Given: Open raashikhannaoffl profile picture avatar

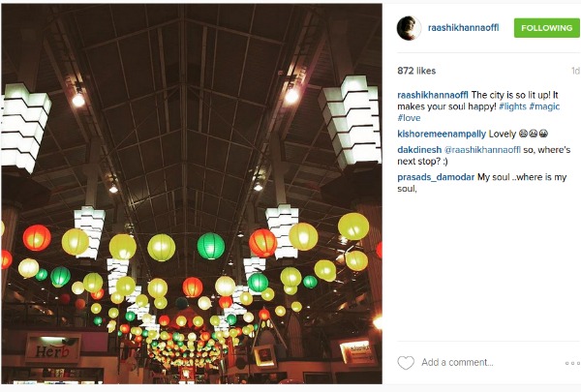Looking at the screenshot, I should click(409, 28).
